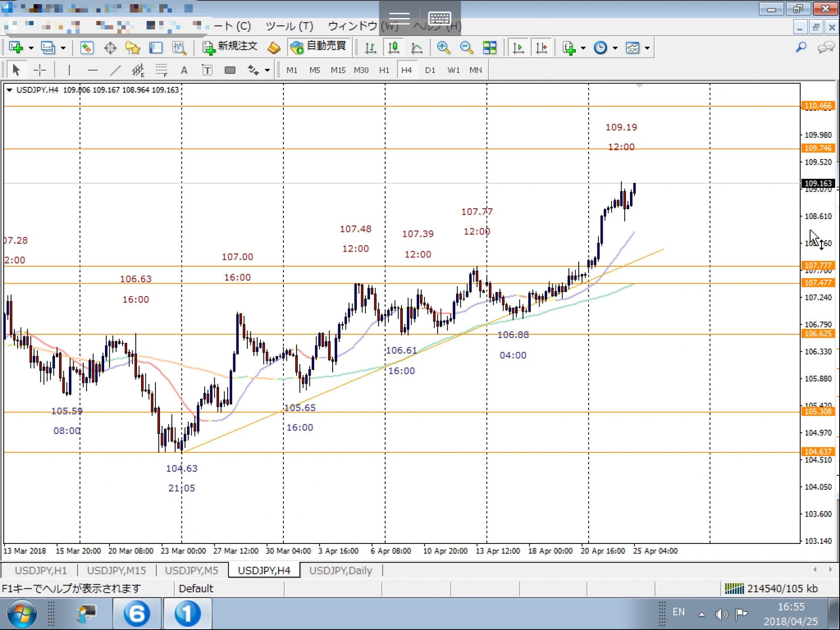Expand the Arrows dropdown arrow
Viewport: 840px width, 630px height.
(268, 70)
